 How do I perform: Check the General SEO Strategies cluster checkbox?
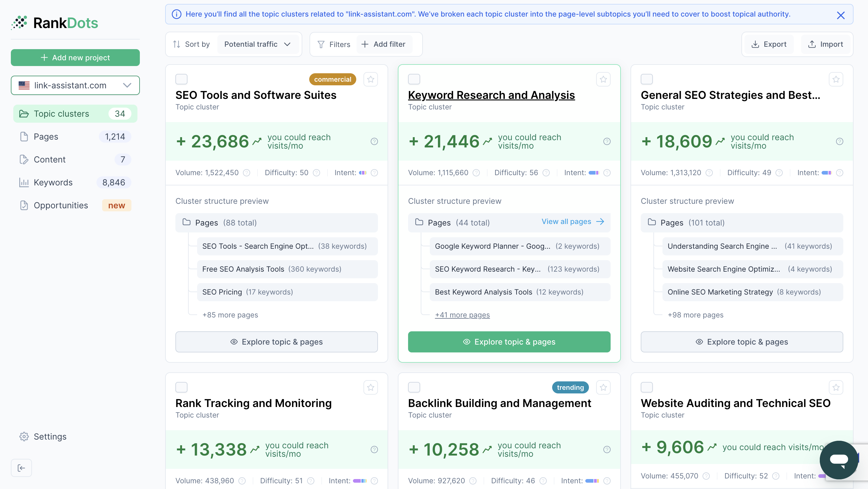tap(646, 79)
